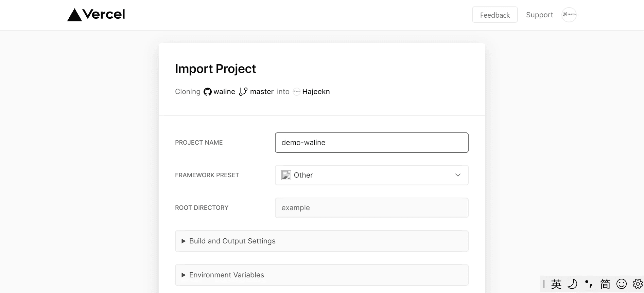This screenshot has width=644, height=293.
Task: Click the master branch name
Action: tap(262, 92)
